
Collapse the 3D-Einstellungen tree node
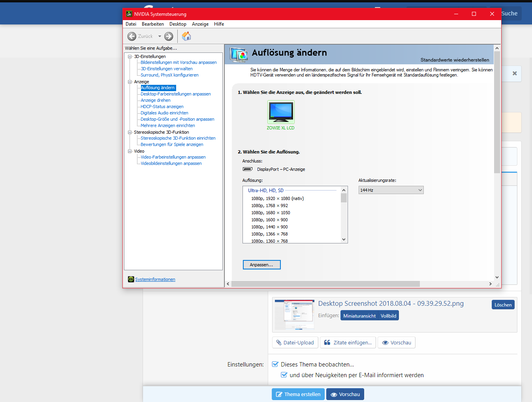tap(130, 56)
